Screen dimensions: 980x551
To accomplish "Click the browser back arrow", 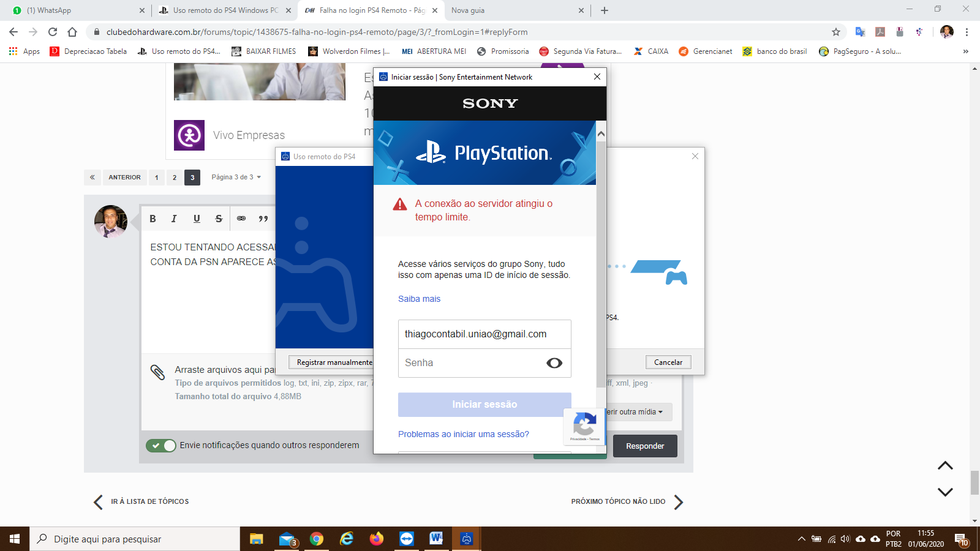I will pyautogui.click(x=13, y=32).
